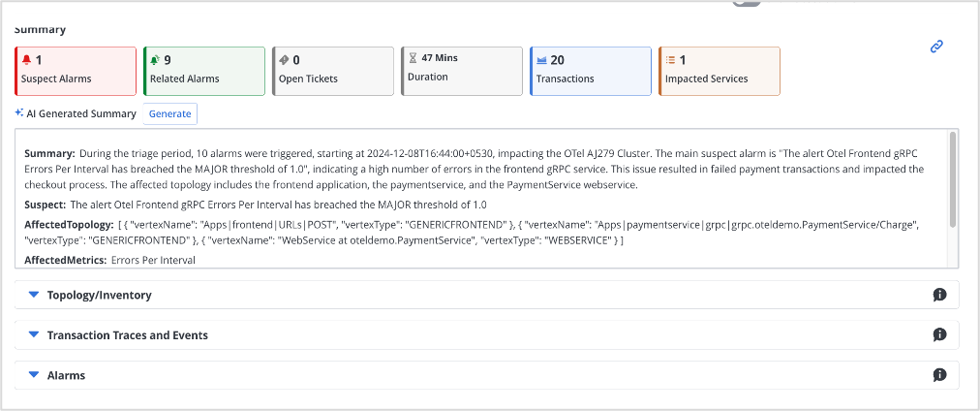This screenshot has width=980, height=411.
Task: Expand the Topology/Inventory section arrow
Action: [34, 296]
